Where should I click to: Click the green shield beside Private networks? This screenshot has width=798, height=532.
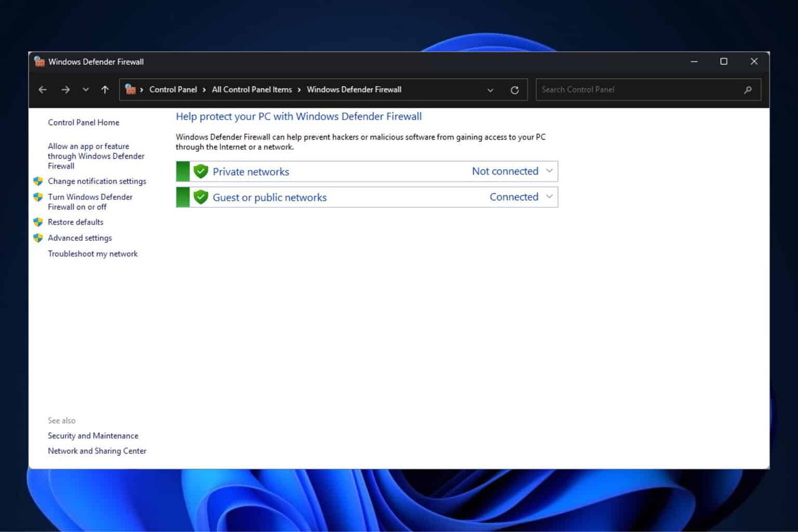201,171
